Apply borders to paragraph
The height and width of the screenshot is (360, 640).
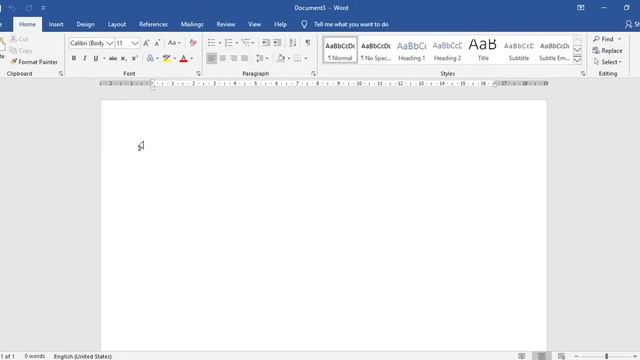(x=298, y=58)
